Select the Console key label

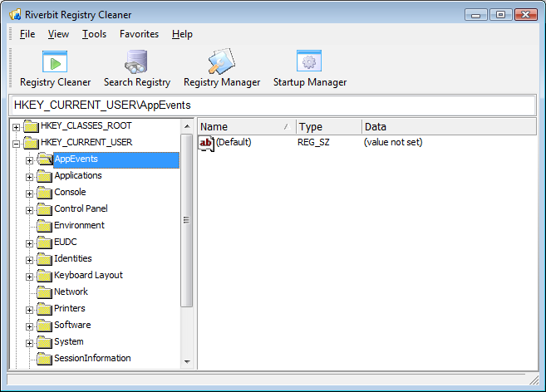pyautogui.click(x=70, y=192)
